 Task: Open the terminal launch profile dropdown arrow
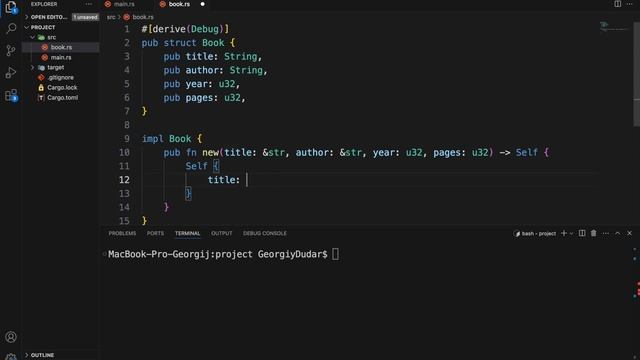[x=571, y=233]
